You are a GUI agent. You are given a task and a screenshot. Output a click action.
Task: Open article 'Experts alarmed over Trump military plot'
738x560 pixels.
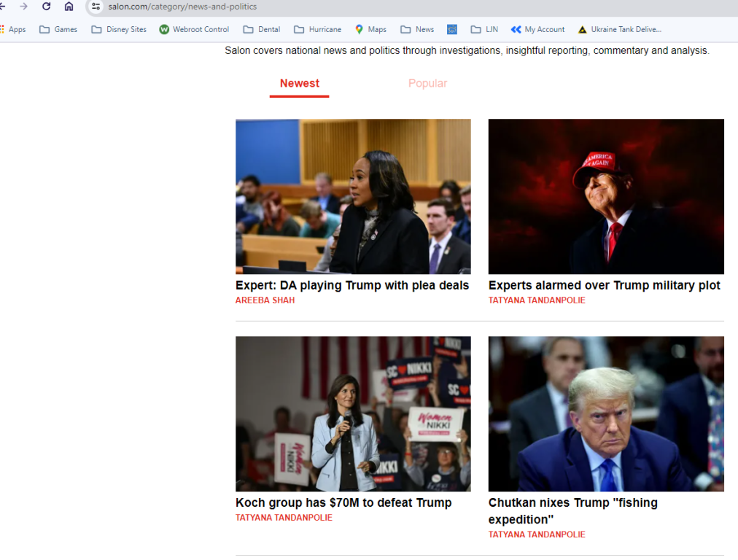tap(604, 285)
